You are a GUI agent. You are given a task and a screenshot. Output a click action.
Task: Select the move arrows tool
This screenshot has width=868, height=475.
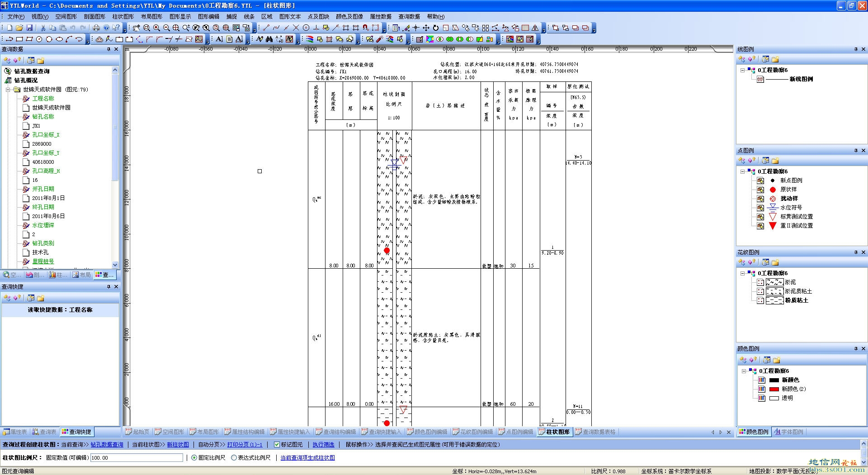426,28
